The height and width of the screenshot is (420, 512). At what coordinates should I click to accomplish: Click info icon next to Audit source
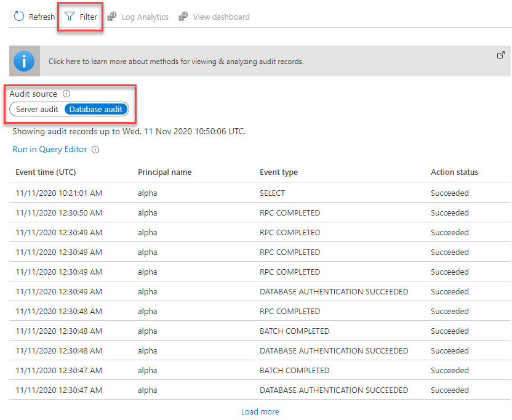pos(66,94)
